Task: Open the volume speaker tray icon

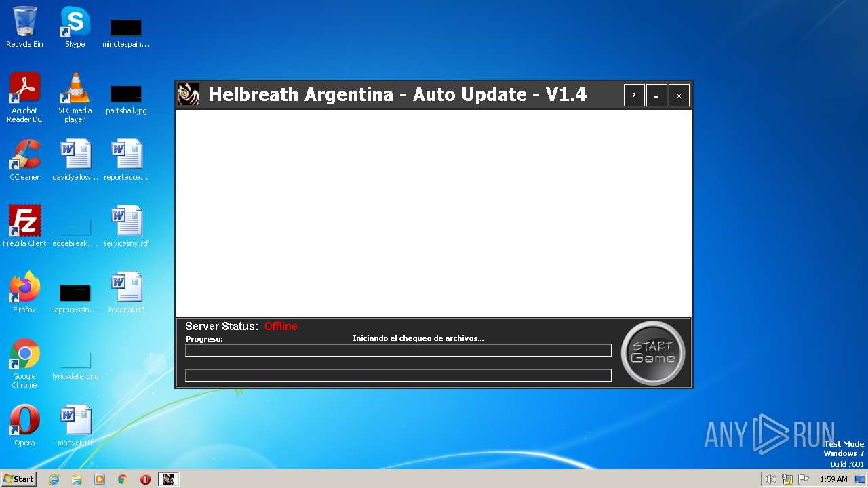Action: (770, 479)
